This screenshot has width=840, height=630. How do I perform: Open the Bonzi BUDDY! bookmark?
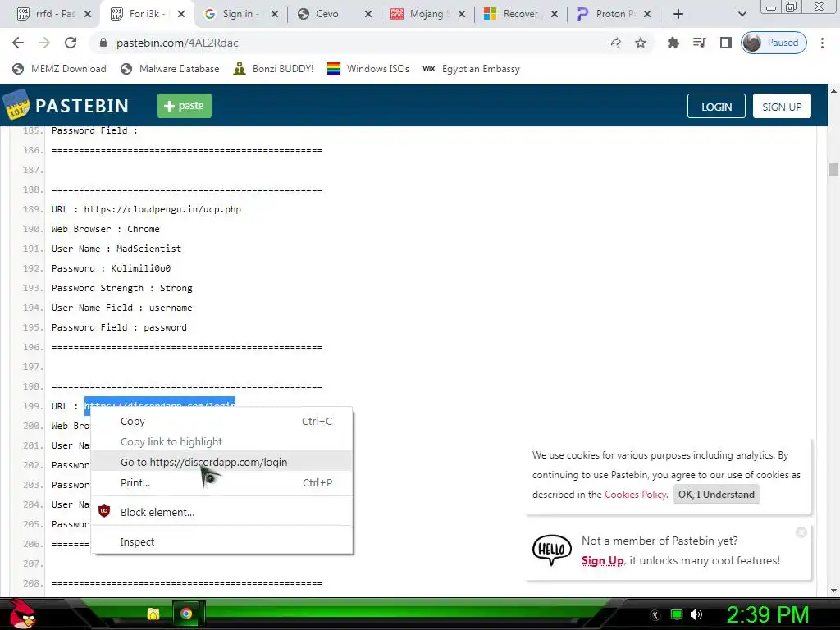tap(273, 69)
